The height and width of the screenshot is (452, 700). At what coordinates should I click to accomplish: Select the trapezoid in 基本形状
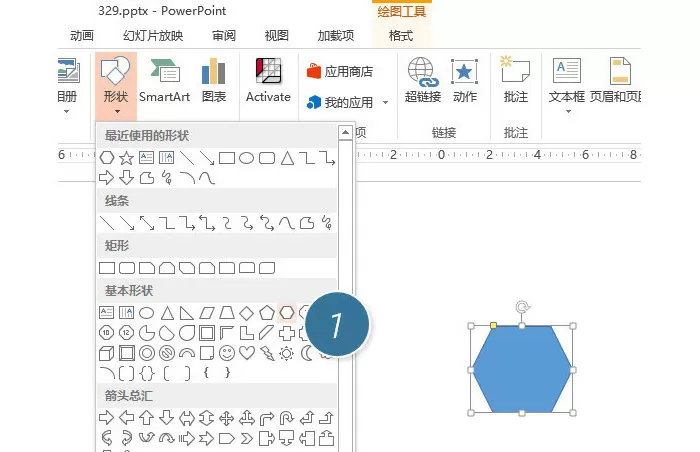click(227, 313)
